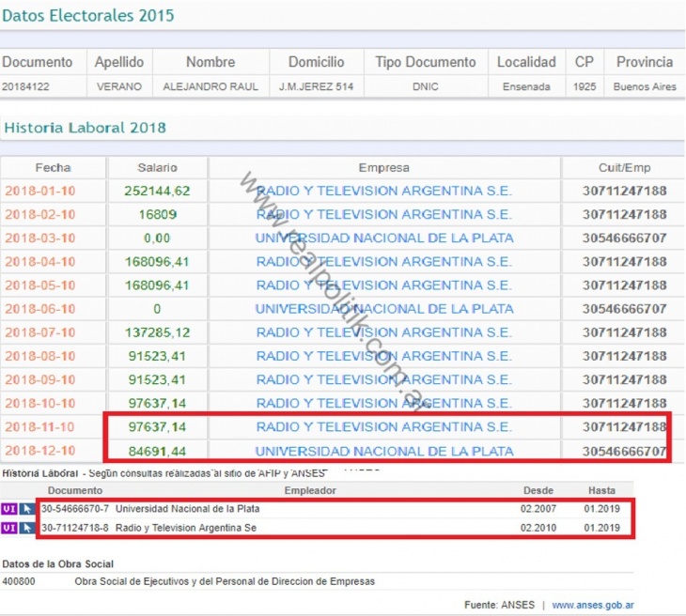686x616 pixels.
Task: Click Desde value 02.2010
Action: [538, 528]
